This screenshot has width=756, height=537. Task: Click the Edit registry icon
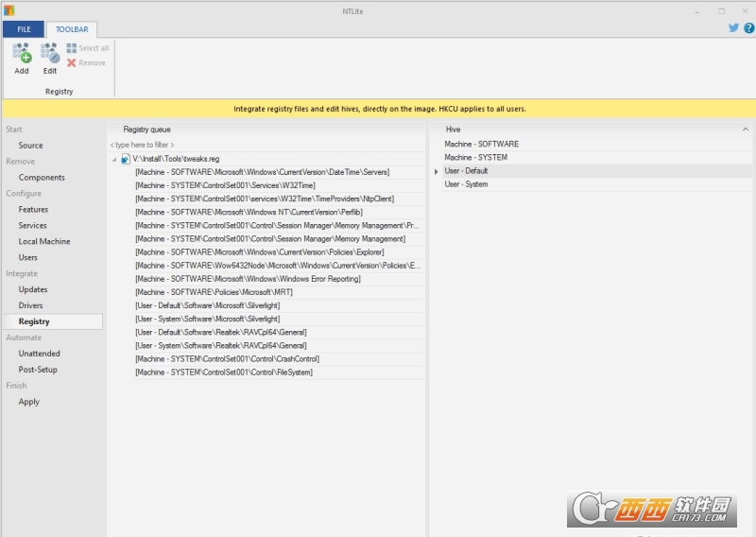50,53
